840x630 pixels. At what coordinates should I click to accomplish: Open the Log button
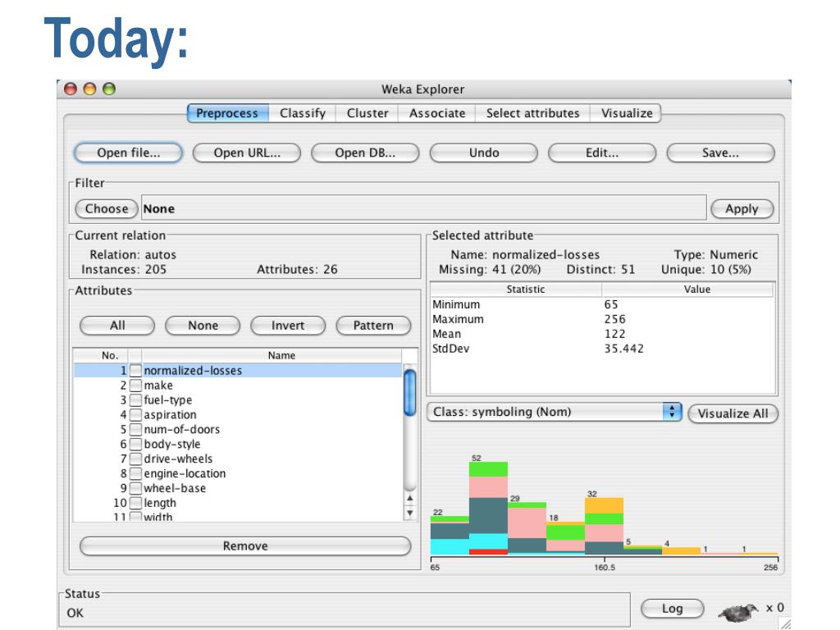[x=673, y=608]
